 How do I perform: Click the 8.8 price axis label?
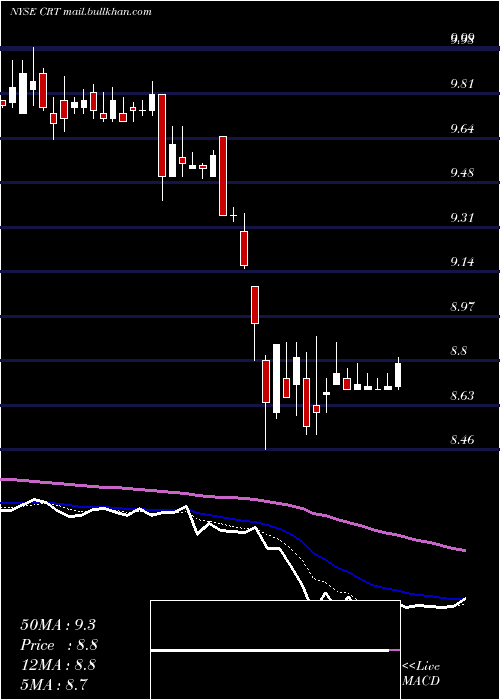[458, 351]
